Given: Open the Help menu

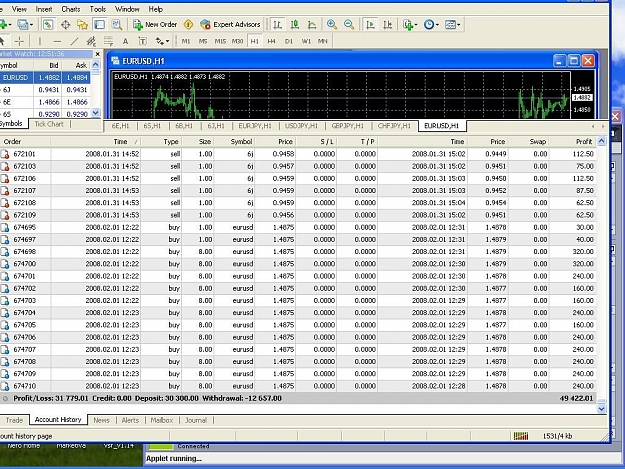Looking at the screenshot, I should (x=155, y=9).
